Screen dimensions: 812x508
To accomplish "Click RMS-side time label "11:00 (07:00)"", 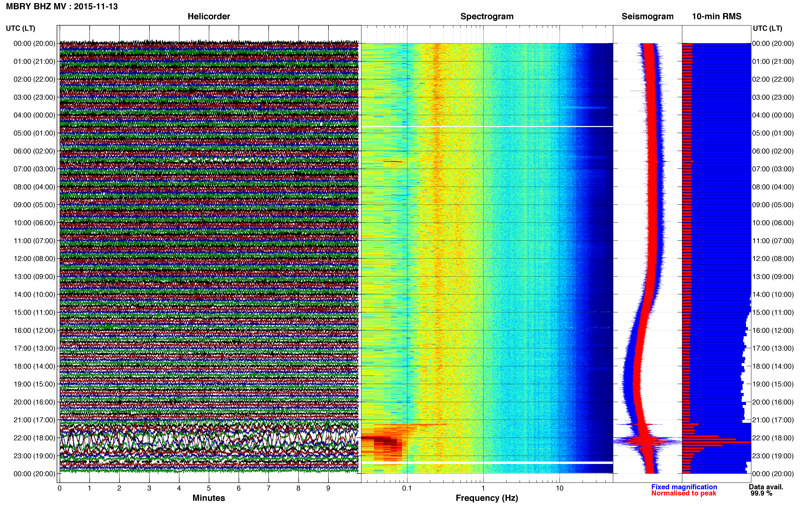I will click(773, 241).
